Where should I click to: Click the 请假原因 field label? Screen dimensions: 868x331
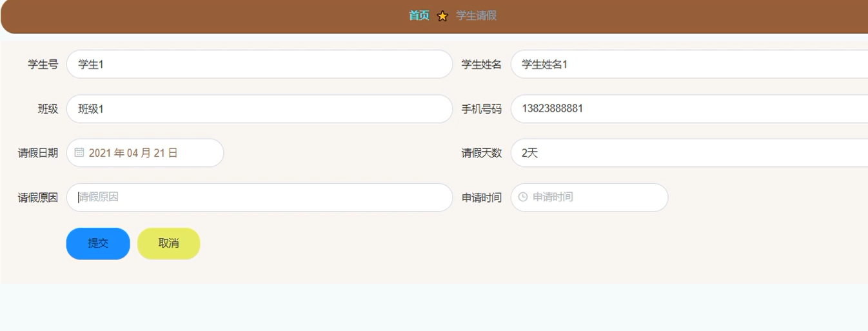click(38, 197)
